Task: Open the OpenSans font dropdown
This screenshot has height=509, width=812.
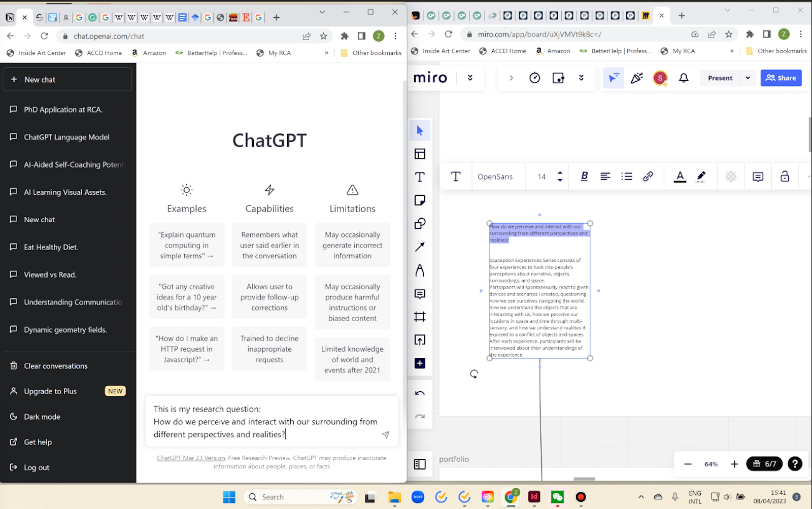Action: [x=495, y=177]
